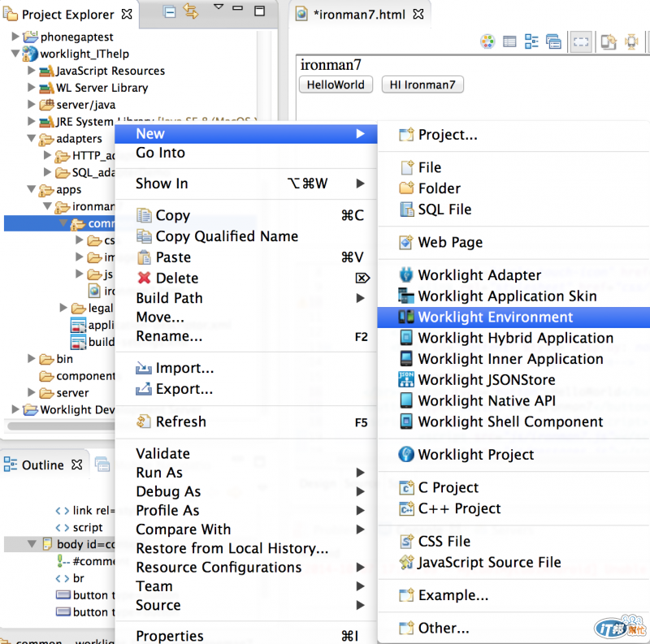This screenshot has height=644, width=650.
Task: Expand the server/java folder
Action: tap(32, 105)
